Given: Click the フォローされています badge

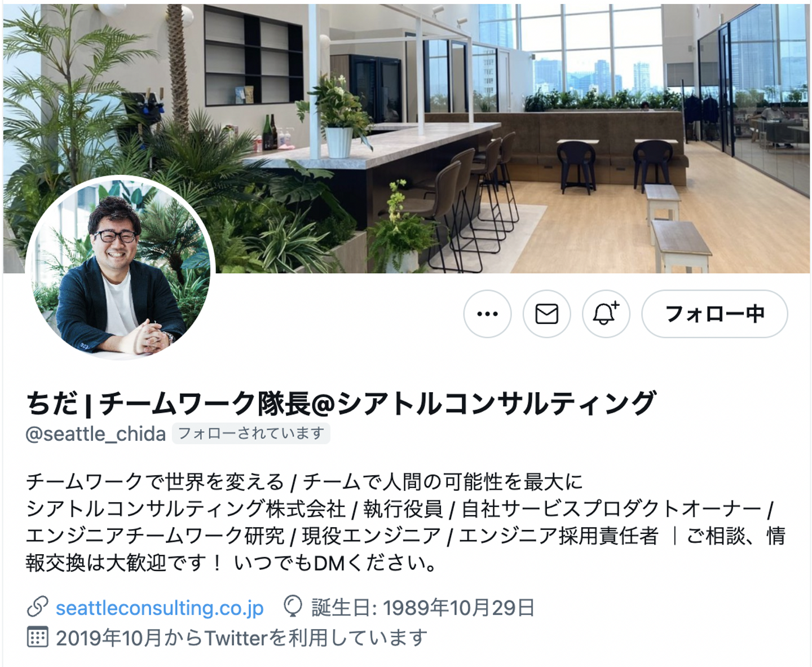Looking at the screenshot, I should click(x=251, y=433).
